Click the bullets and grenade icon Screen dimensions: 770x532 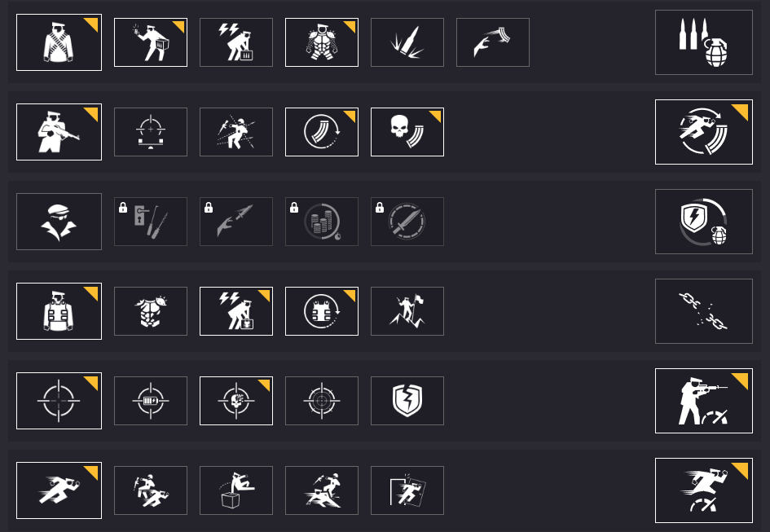pyautogui.click(x=703, y=42)
